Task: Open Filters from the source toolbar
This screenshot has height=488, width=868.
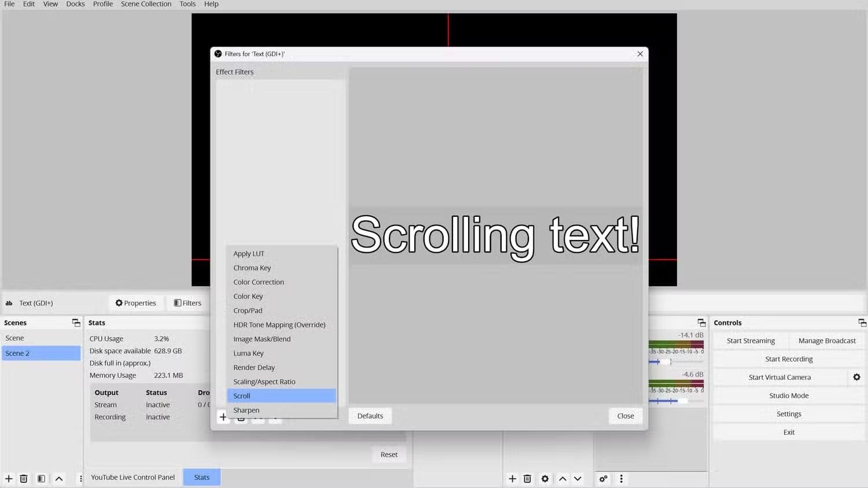Action: [187, 303]
